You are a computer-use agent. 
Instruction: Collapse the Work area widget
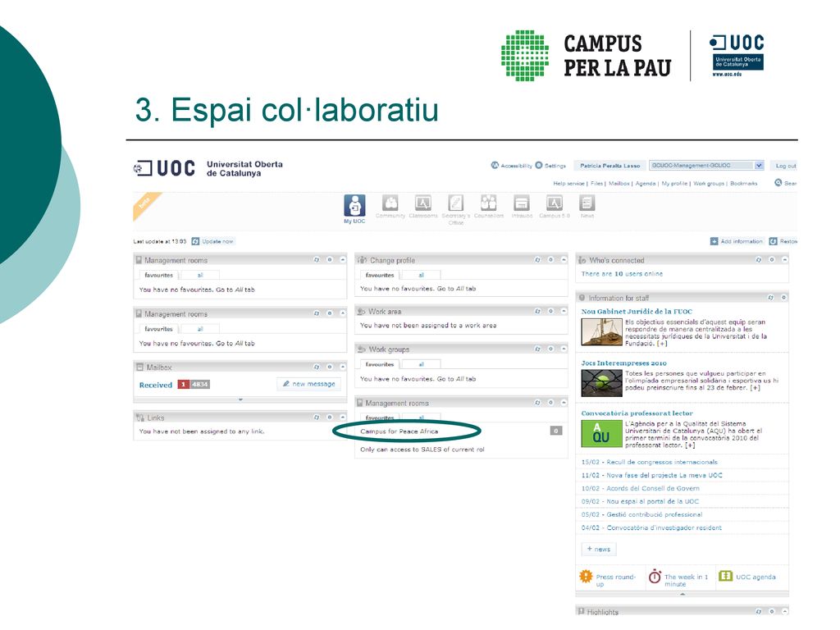564,311
